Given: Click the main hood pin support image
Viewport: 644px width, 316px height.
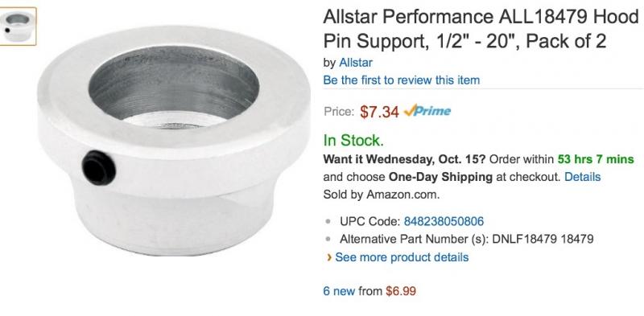Looking at the screenshot, I should 174,141.
